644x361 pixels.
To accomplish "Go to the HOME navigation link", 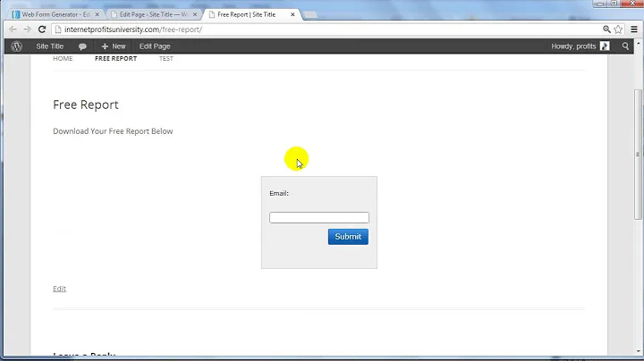I will (x=63, y=59).
